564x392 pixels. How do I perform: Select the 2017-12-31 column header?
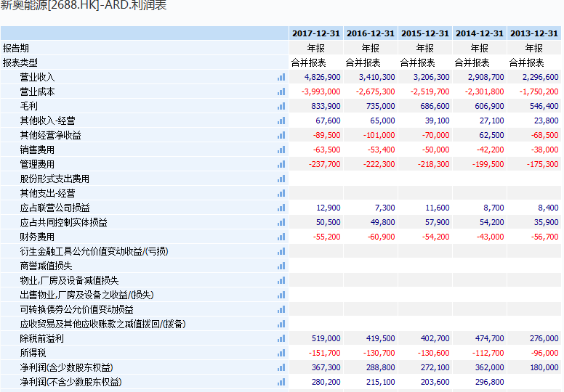coord(316,33)
